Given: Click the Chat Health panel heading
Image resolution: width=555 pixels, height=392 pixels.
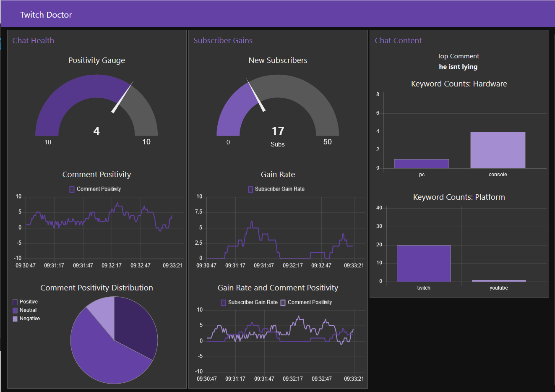Looking at the screenshot, I should click(x=33, y=41).
